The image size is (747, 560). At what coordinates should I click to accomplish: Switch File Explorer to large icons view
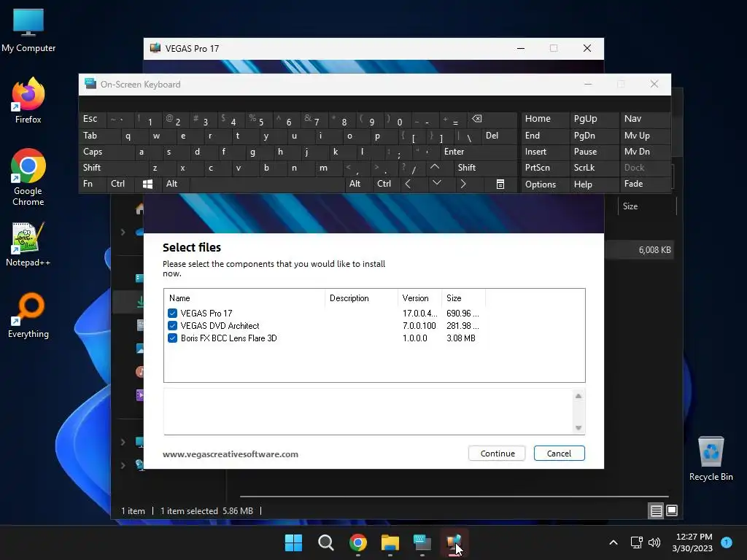click(672, 511)
